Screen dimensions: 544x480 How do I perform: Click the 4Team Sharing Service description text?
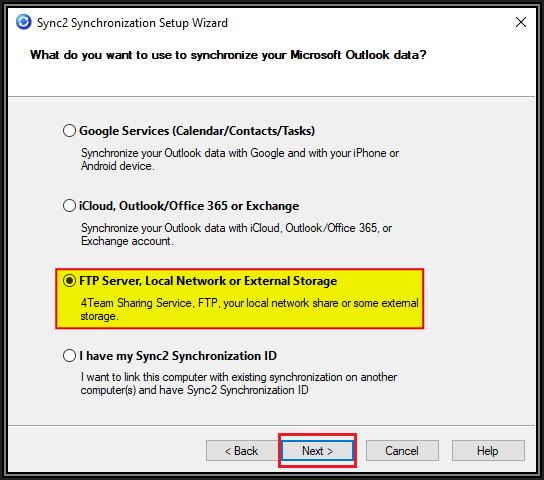pos(249,309)
